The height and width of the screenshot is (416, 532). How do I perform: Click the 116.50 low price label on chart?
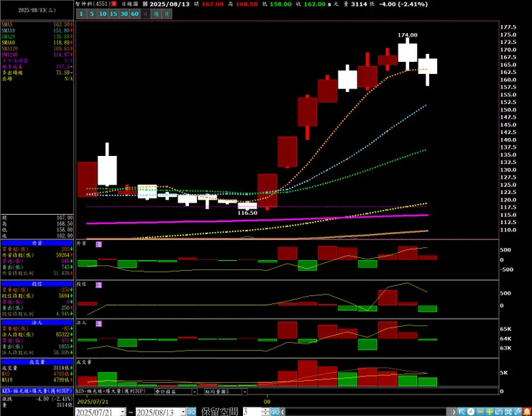247,213
